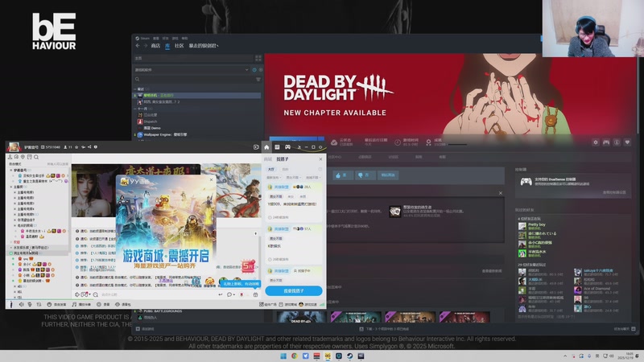
Task: Open Windows Start button on taskbar
Action: [283, 356]
